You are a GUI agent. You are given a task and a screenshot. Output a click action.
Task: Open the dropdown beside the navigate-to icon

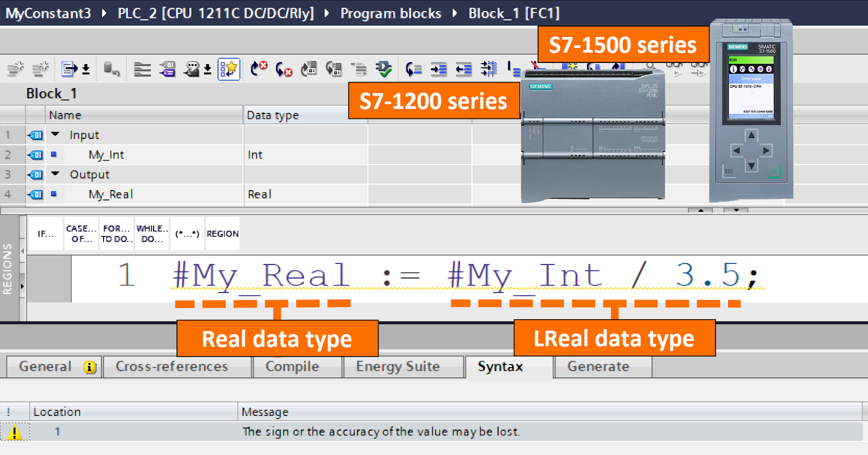pyautogui.click(x=86, y=69)
